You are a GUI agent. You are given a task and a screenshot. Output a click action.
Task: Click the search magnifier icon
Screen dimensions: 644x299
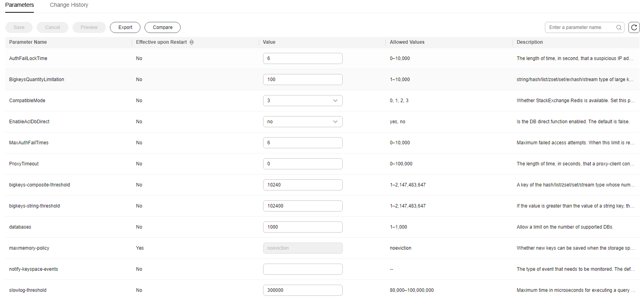pyautogui.click(x=619, y=27)
